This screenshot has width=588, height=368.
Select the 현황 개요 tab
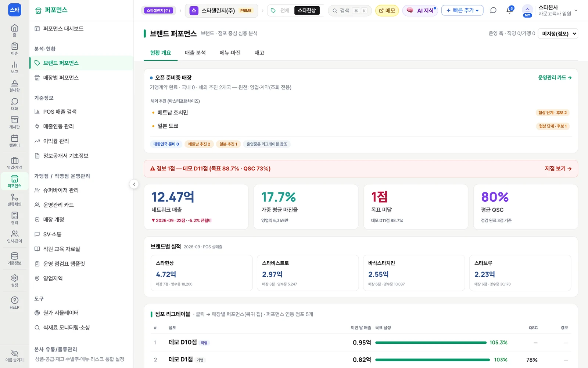161,53
